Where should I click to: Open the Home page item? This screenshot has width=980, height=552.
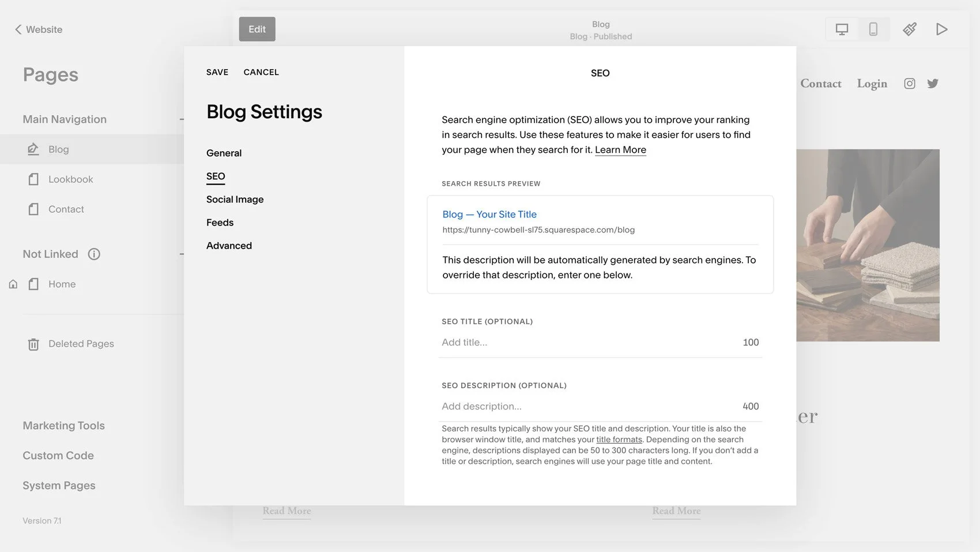pyautogui.click(x=62, y=284)
